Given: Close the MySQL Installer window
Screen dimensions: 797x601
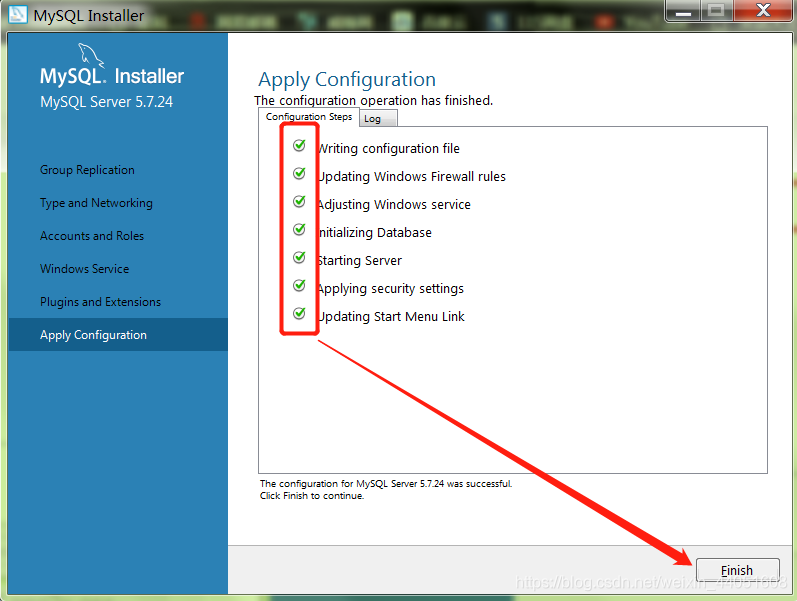Looking at the screenshot, I should click(763, 11).
